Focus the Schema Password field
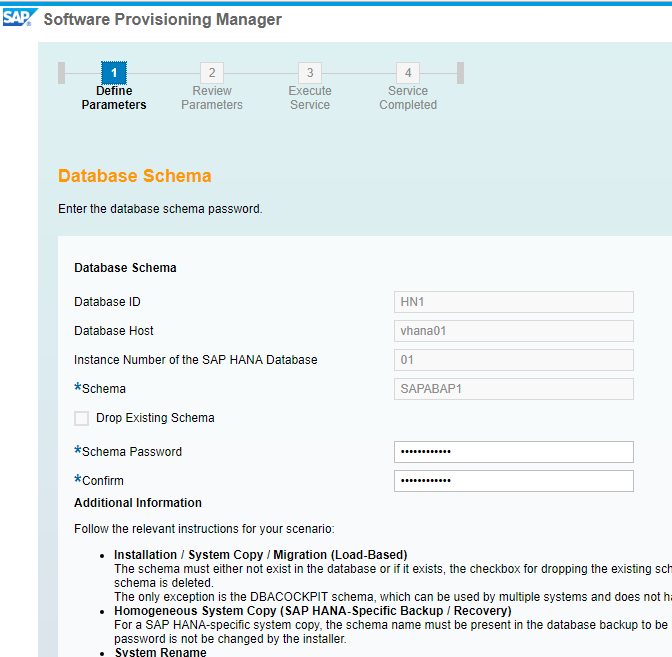Screen dimensions: 672x657 [513, 452]
